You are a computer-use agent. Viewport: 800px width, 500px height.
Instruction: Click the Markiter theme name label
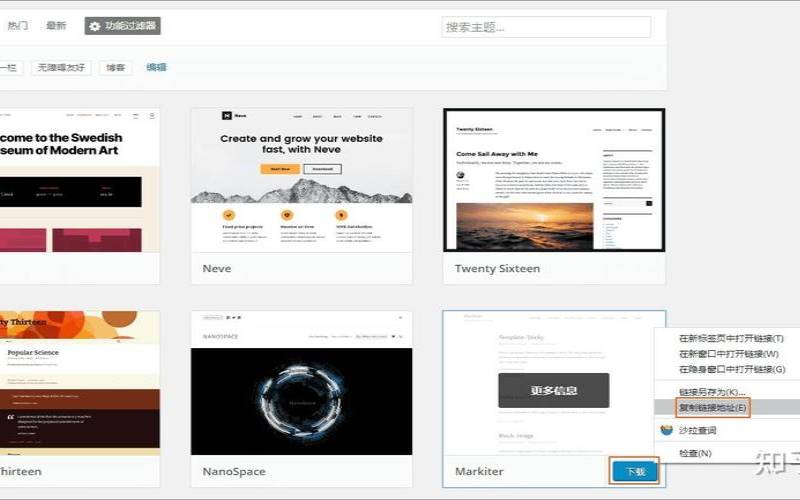(479, 471)
